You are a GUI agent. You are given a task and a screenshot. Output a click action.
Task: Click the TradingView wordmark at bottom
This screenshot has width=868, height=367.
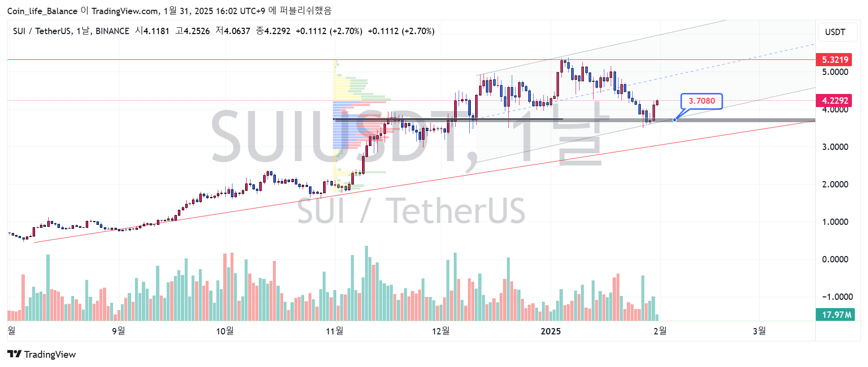[50, 354]
